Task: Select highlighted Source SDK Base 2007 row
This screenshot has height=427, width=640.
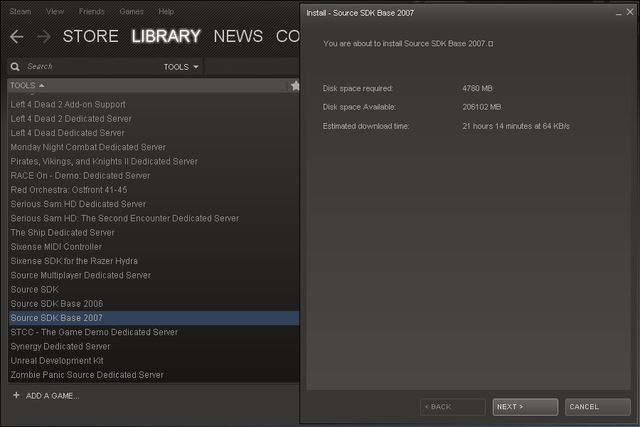Action: coord(154,318)
